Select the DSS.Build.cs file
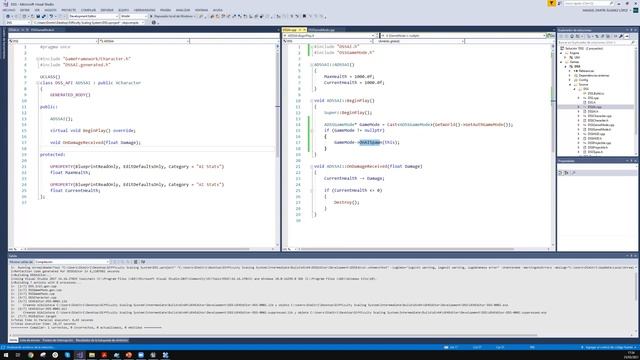The image size is (640, 360). [x=596, y=93]
